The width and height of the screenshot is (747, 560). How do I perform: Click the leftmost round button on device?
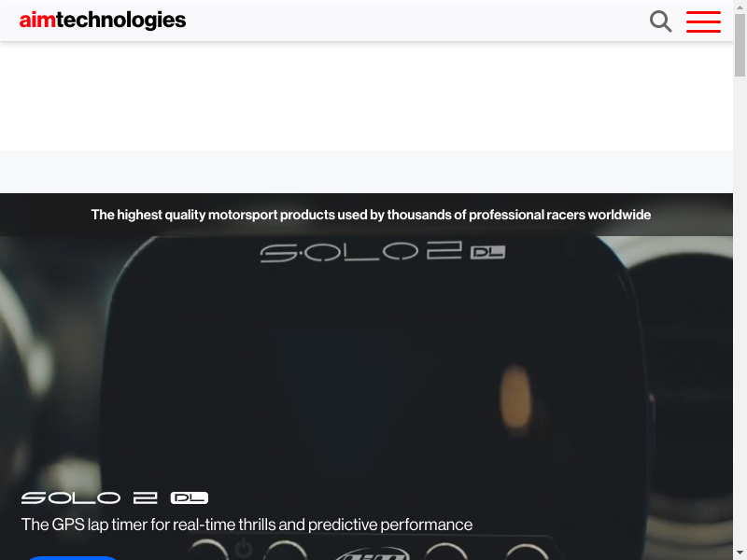(x=208, y=550)
